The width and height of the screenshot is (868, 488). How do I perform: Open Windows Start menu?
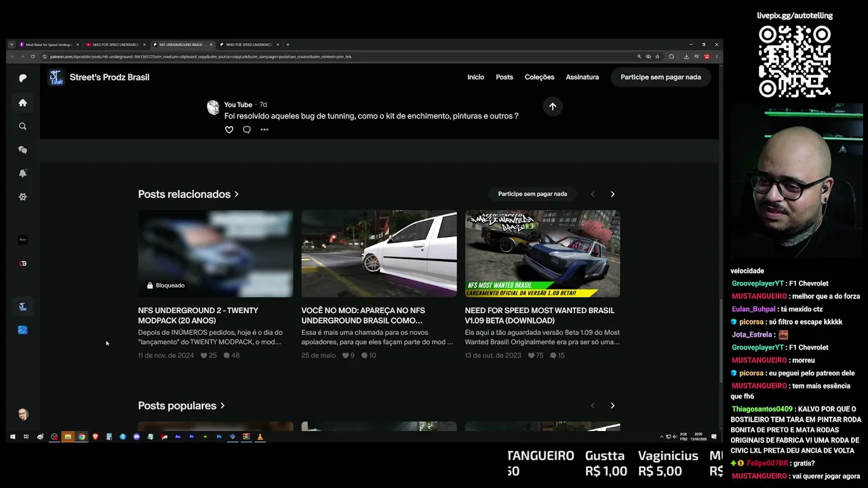pyautogui.click(x=12, y=437)
